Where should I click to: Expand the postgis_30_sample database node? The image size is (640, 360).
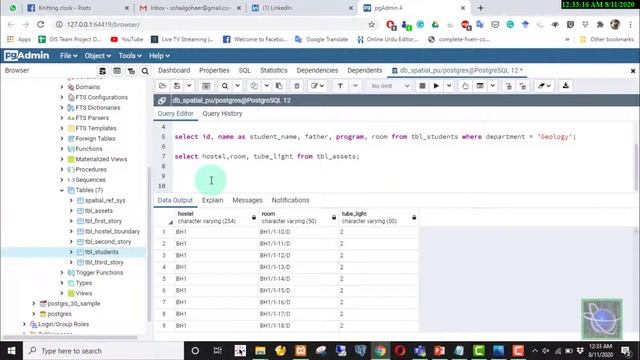(34, 304)
